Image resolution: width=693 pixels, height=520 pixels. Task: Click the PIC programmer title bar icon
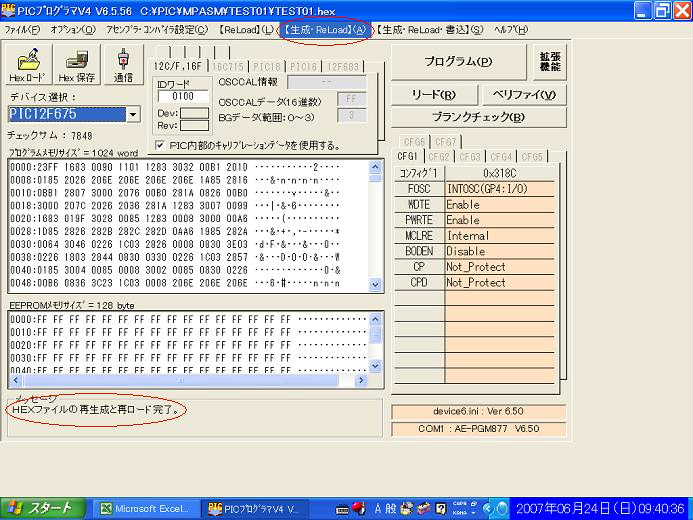click(10, 10)
